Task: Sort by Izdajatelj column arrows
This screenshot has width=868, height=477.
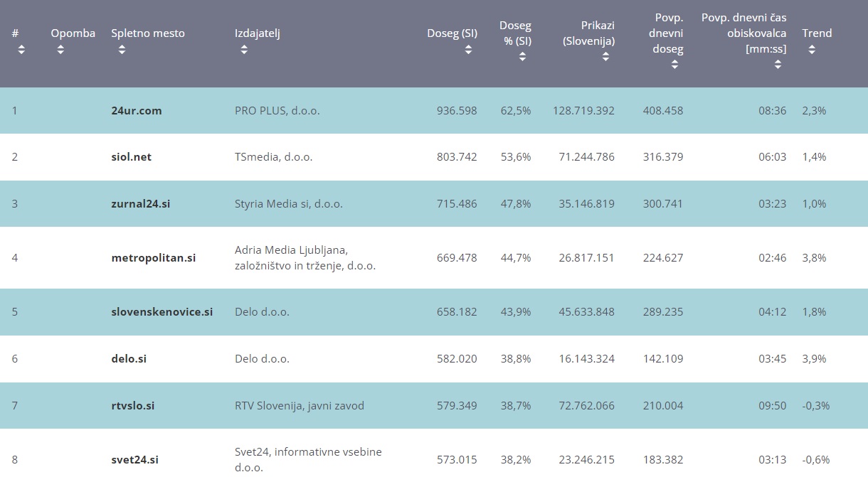Action: point(244,50)
